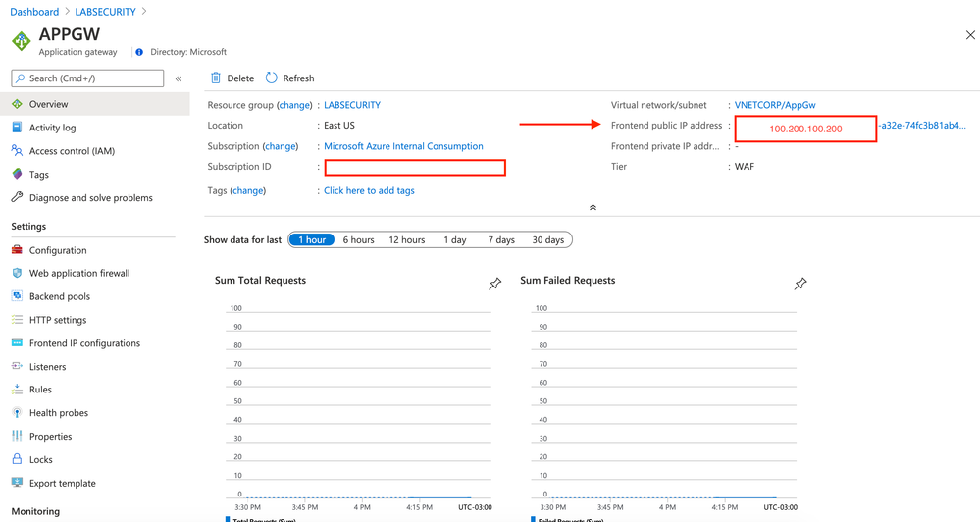Click the Access control (IAM) icon
This screenshot has height=522, width=980.
[x=17, y=151]
